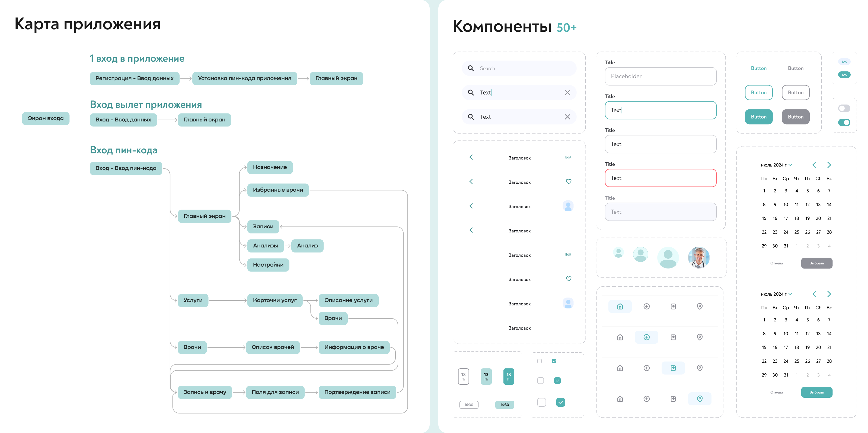Select the doctor photo avatar
This screenshot has height=433, width=868.
pyautogui.click(x=698, y=257)
